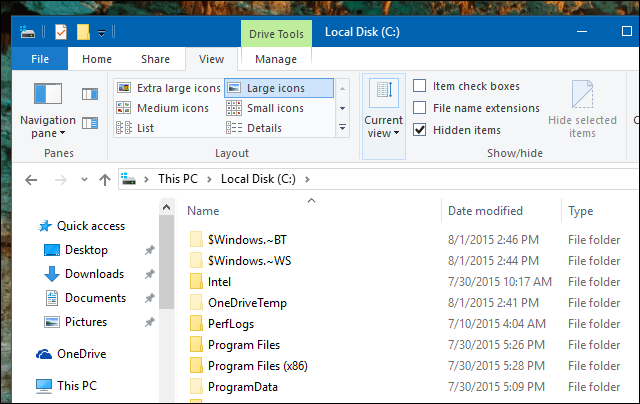Click the Up one level arrow
The width and height of the screenshot is (640, 404).
click(105, 180)
